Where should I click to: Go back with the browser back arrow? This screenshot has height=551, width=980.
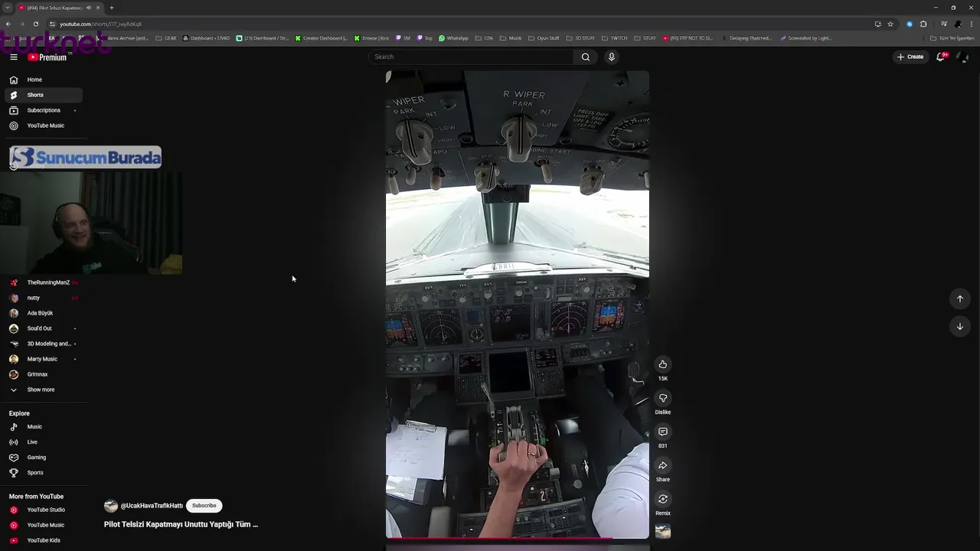pos(8,24)
